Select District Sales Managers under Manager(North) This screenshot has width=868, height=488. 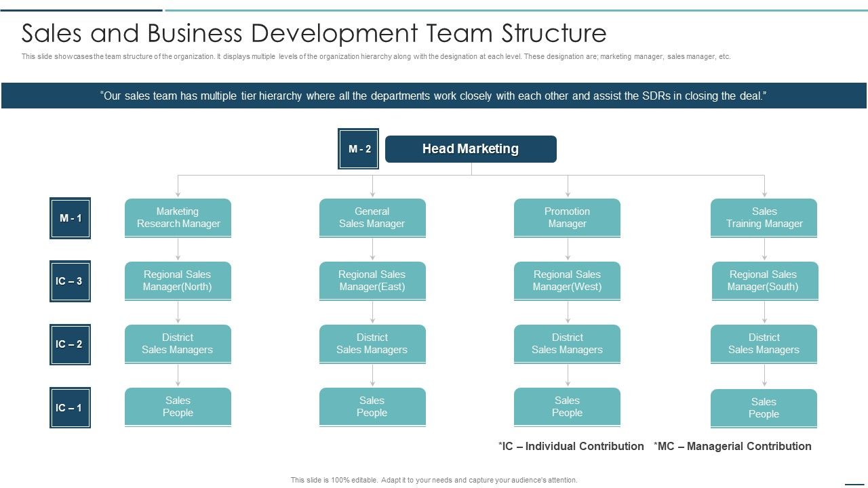[178, 344]
